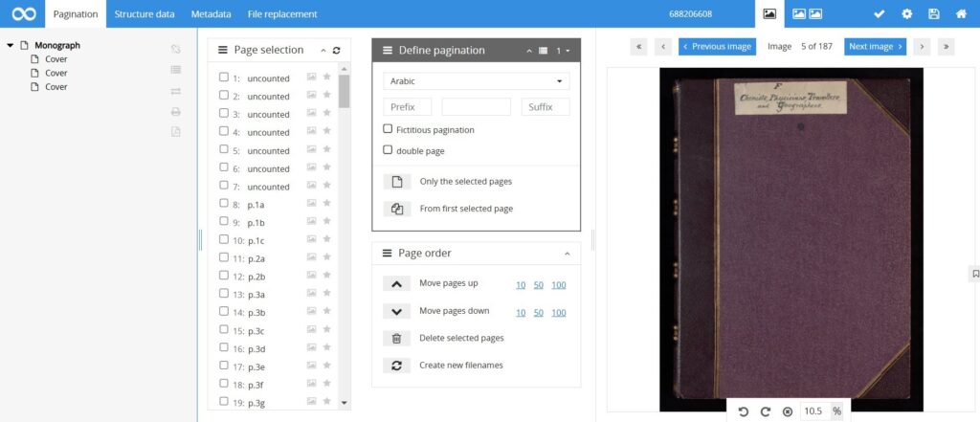Click the Create new filenames refresh icon
The width and height of the screenshot is (980, 422).
(x=396, y=366)
